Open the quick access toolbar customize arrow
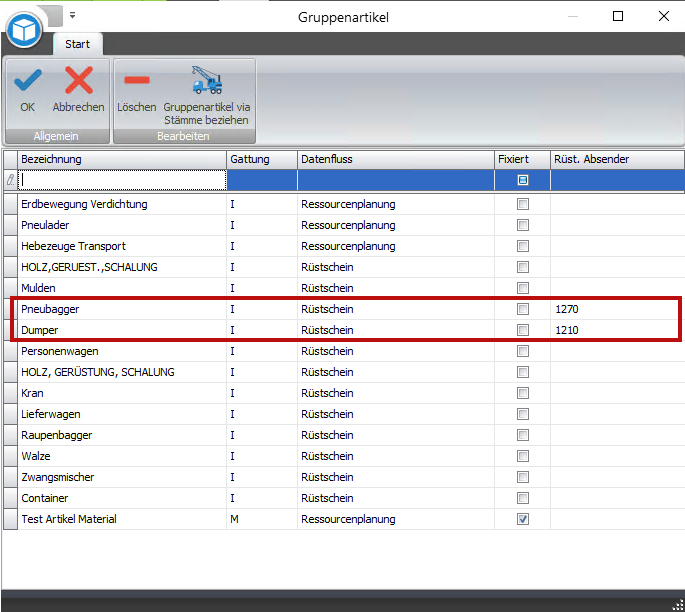 coord(72,16)
